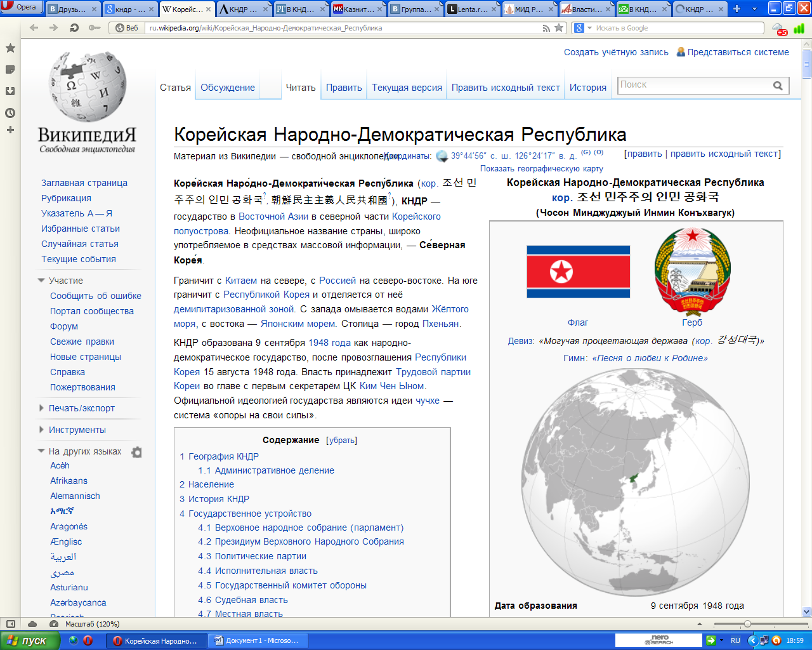
Task: Click the RU language indicator in the tray
Action: (735, 640)
